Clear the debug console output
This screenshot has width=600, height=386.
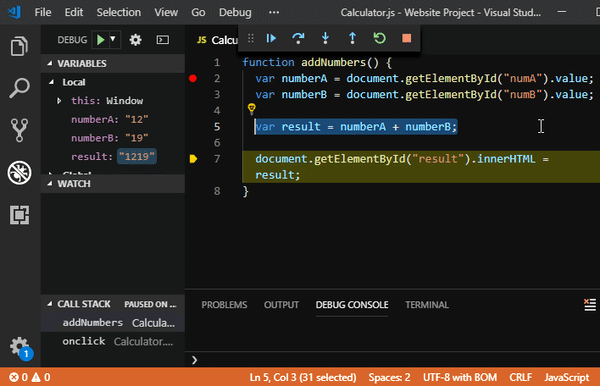(x=590, y=305)
